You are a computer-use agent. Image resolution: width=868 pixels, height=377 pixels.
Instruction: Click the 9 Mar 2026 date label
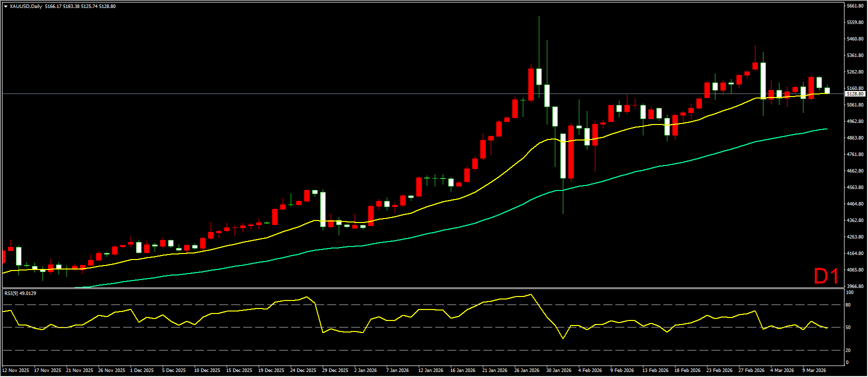pos(813,370)
